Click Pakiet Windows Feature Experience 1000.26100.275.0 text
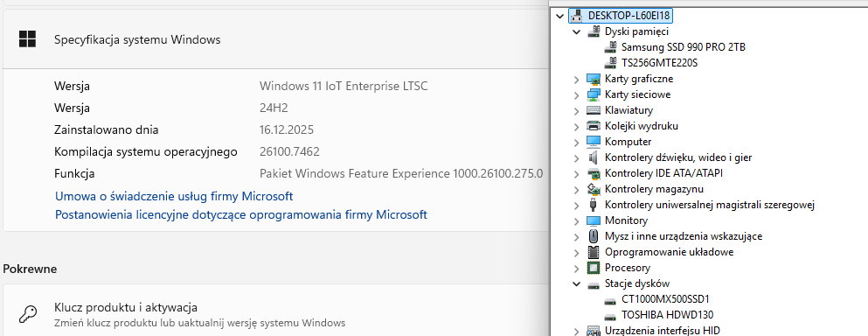This screenshot has width=868, height=336. coord(401,173)
